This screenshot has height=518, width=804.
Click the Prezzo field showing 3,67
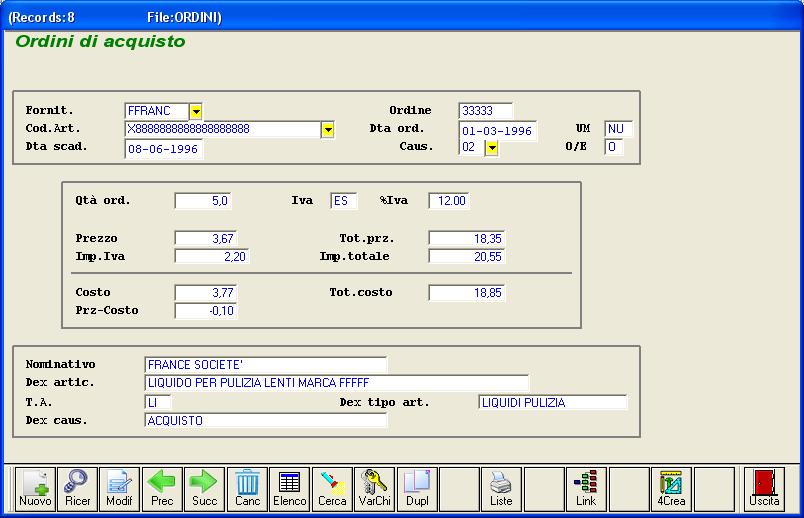(206, 238)
